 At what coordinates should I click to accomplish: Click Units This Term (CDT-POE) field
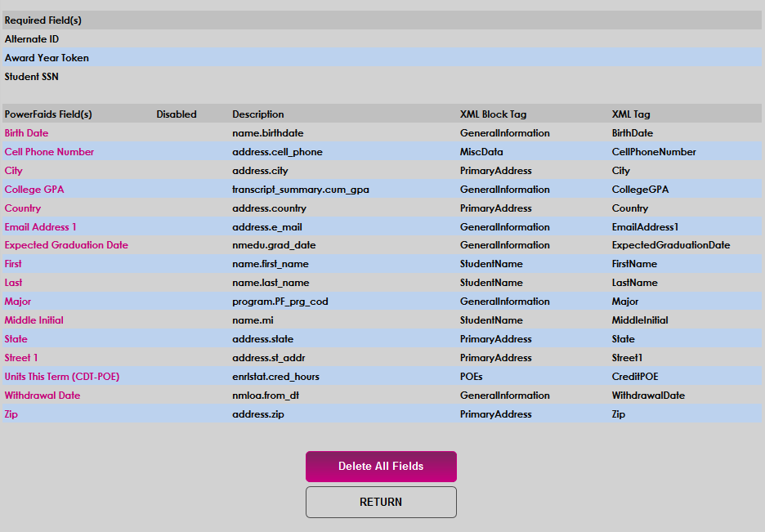pyautogui.click(x=61, y=376)
